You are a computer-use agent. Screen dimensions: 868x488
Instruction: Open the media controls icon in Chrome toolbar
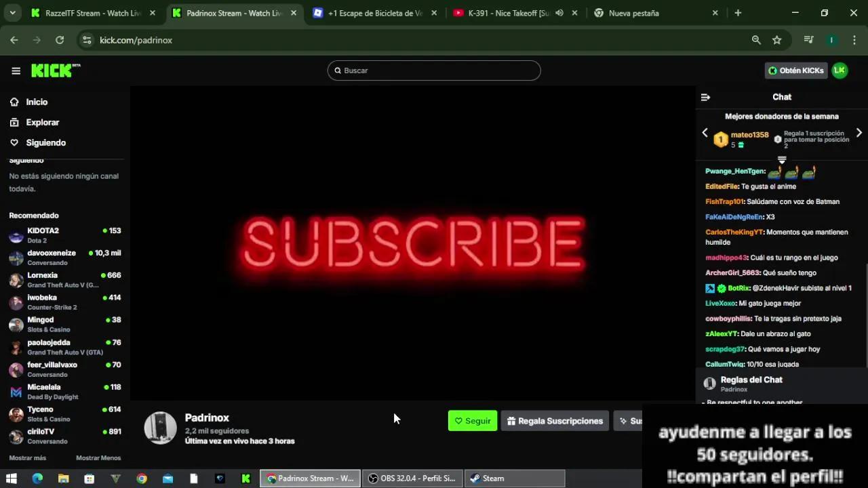(x=808, y=40)
